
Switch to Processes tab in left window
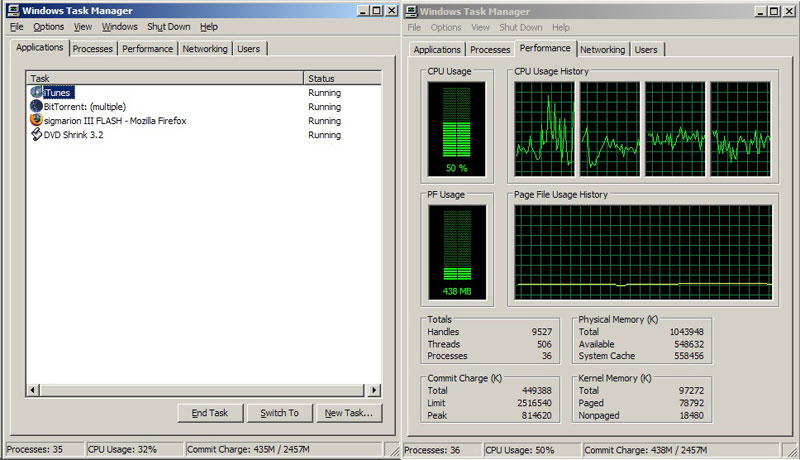tap(92, 49)
